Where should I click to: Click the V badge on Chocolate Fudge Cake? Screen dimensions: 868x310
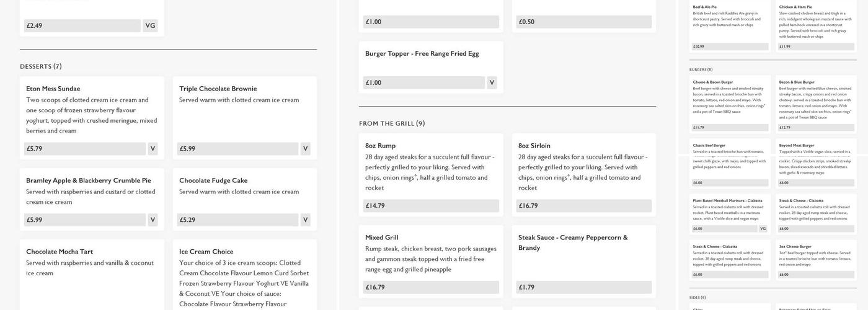(x=305, y=220)
